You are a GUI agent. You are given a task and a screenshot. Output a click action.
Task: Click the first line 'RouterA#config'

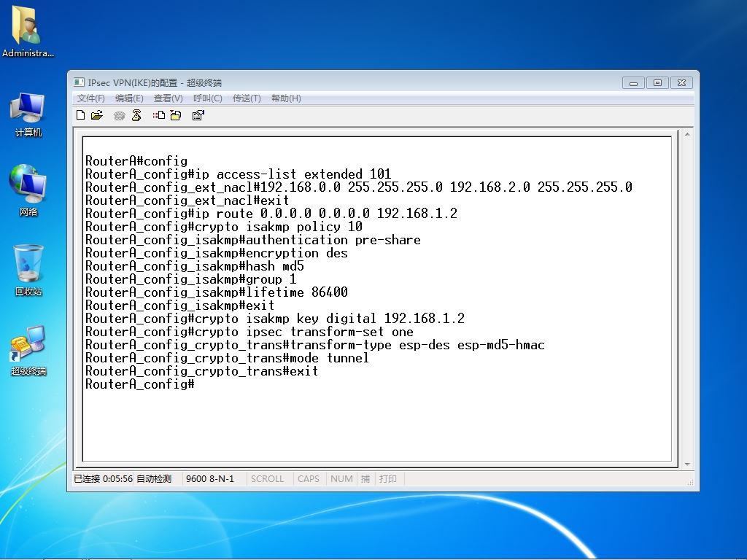[136, 161]
